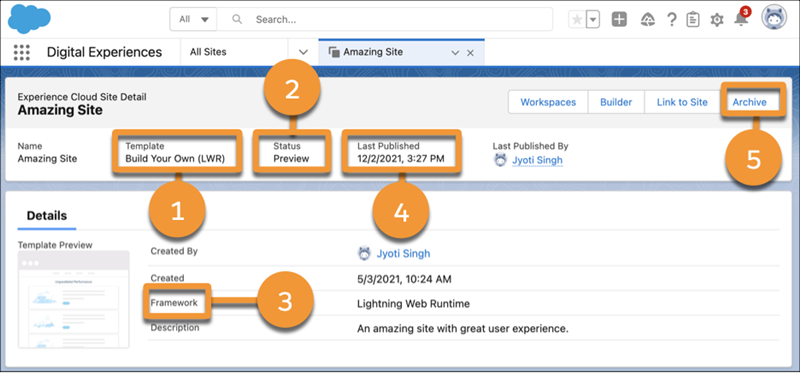
Task: Click the Link to Site button
Action: (682, 102)
